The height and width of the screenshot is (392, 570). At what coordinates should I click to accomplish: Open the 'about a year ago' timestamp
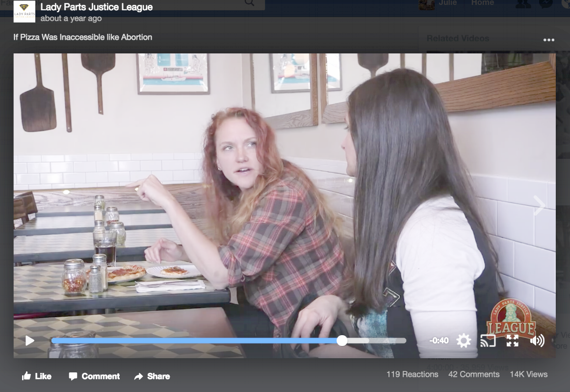point(71,19)
